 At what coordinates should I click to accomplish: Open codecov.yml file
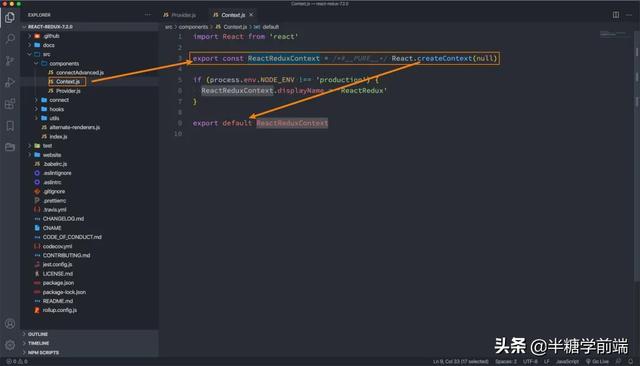click(x=89, y=246)
